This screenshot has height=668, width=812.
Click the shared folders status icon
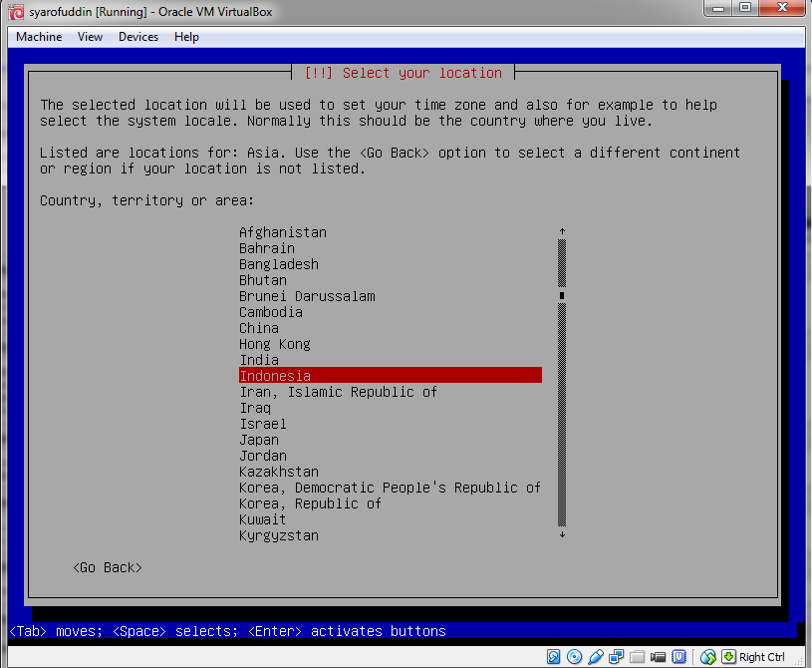[638, 657]
